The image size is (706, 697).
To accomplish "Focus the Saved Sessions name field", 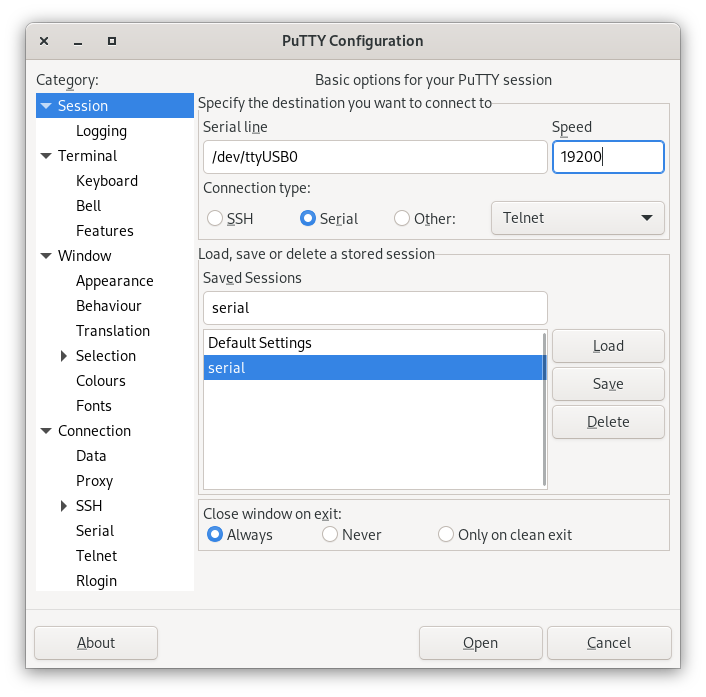I will [x=375, y=308].
